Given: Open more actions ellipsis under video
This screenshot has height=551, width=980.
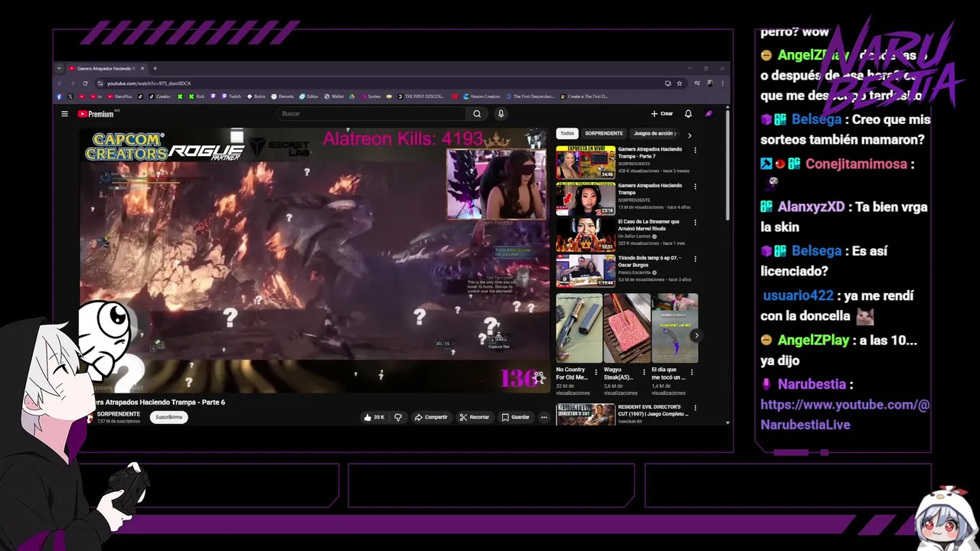Looking at the screenshot, I should click(544, 417).
